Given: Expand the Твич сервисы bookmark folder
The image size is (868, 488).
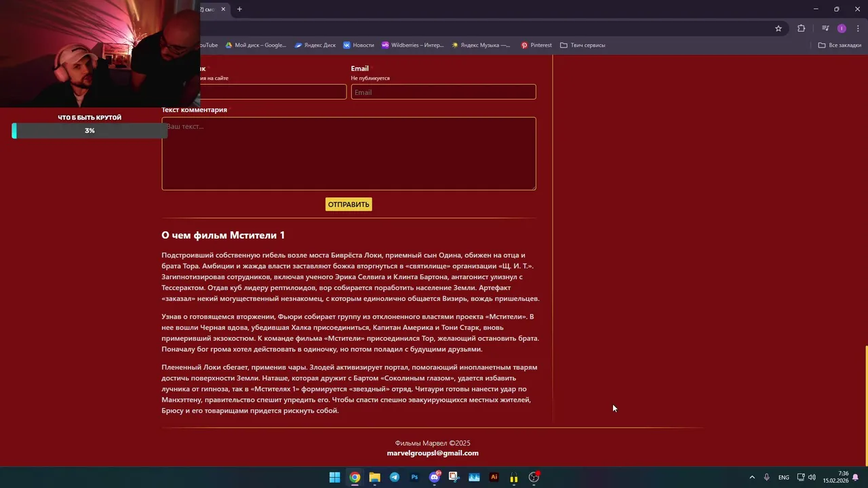Looking at the screenshot, I should (583, 45).
